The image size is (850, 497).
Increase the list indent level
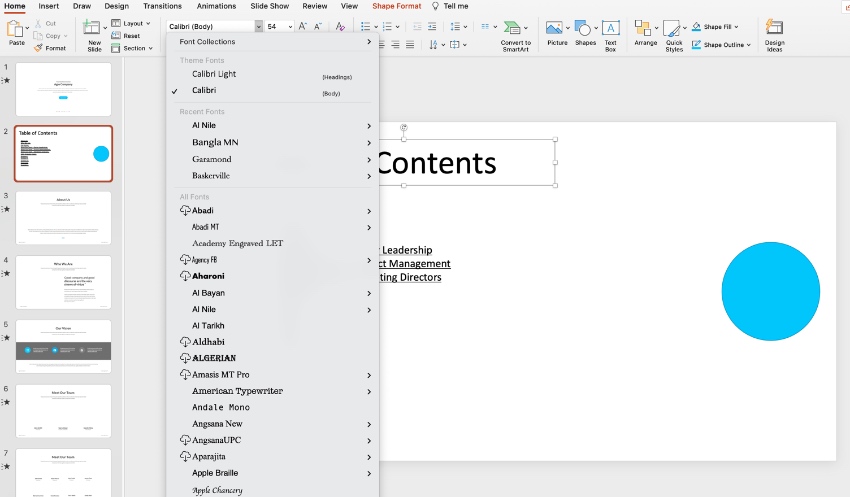click(x=432, y=26)
